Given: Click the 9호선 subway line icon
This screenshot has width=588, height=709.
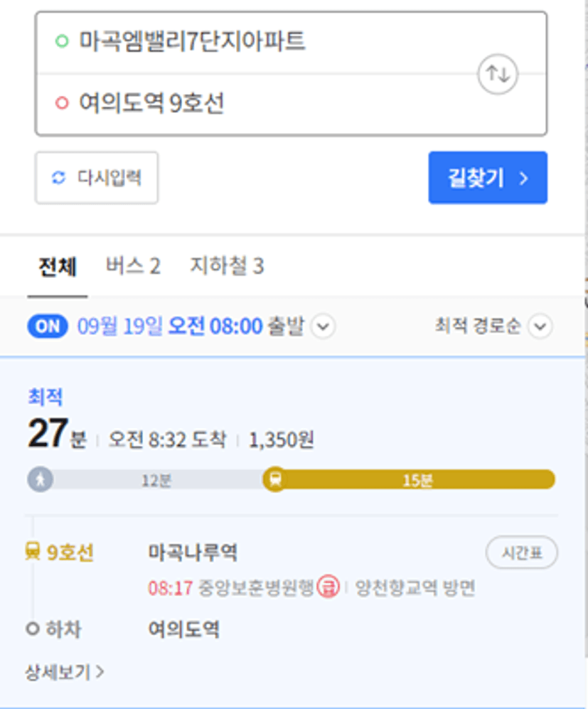Looking at the screenshot, I should (33, 551).
